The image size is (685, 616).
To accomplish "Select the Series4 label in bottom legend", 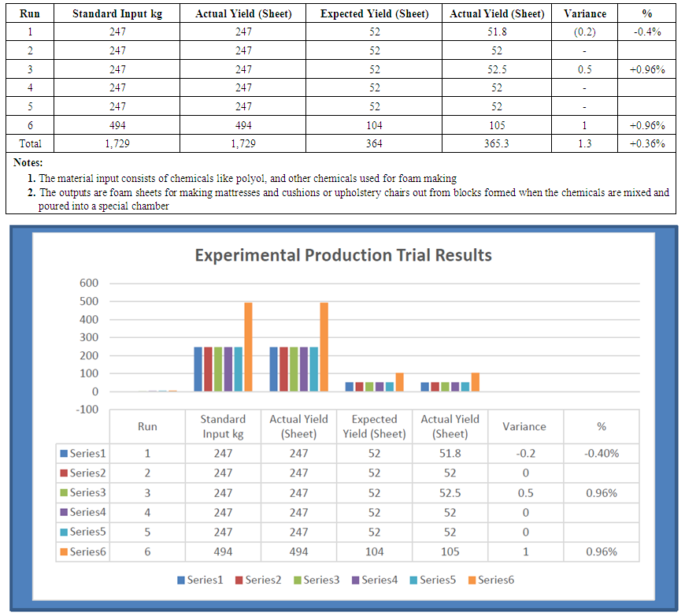I will [x=380, y=580].
